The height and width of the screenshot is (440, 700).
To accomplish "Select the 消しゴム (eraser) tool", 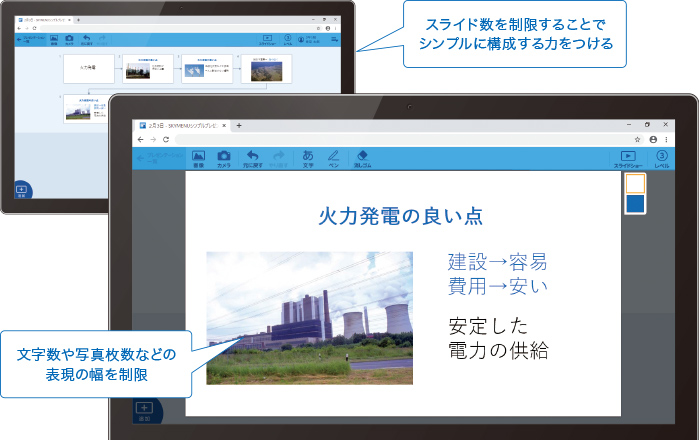I will point(362,158).
